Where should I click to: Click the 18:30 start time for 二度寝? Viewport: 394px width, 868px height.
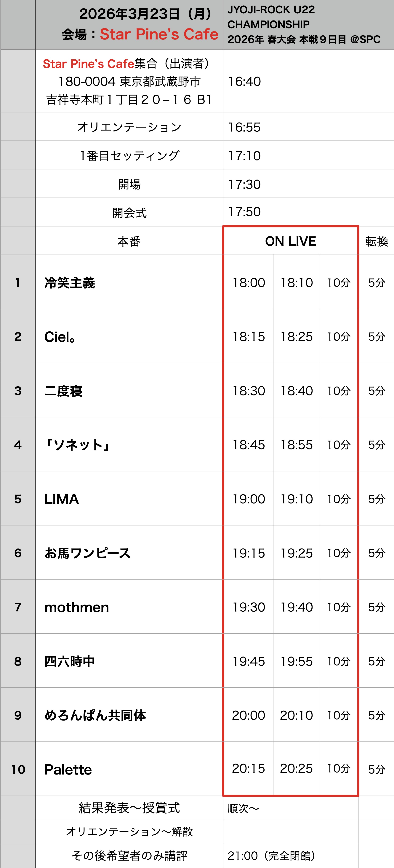point(249,391)
